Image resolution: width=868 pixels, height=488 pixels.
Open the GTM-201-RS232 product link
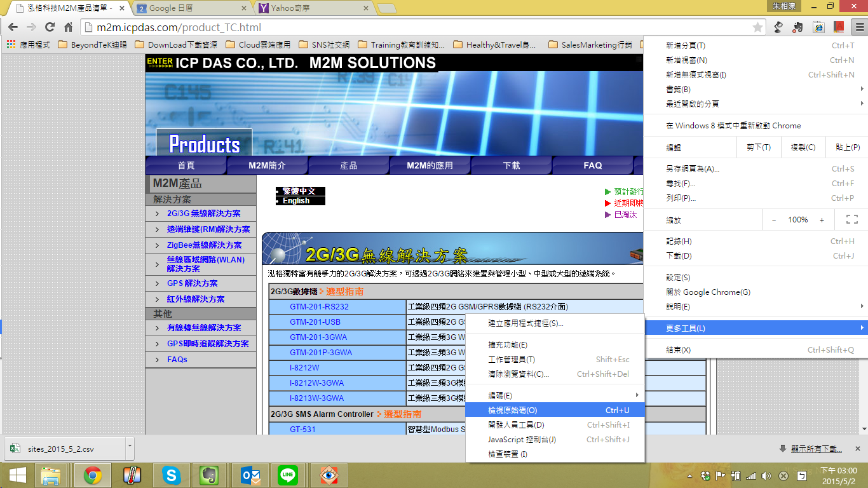point(319,306)
